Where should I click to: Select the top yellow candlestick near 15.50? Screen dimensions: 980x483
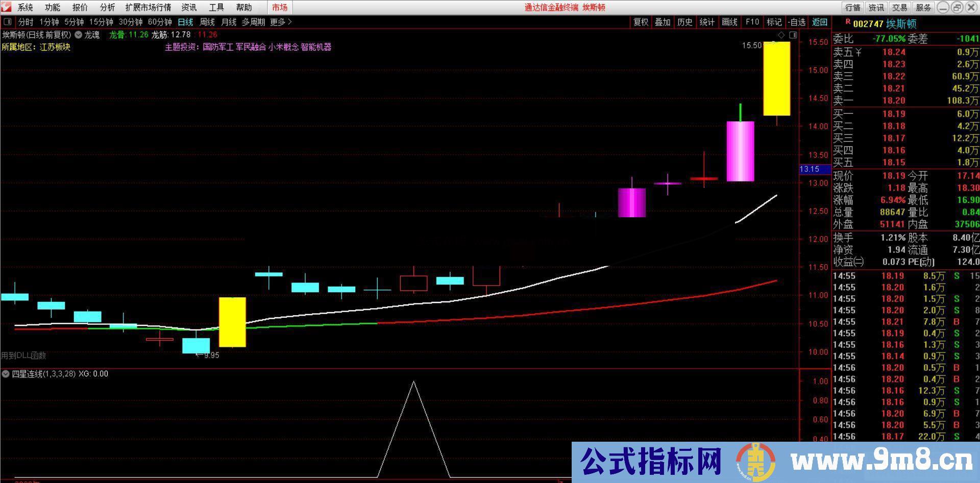pyautogui.click(x=777, y=79)
